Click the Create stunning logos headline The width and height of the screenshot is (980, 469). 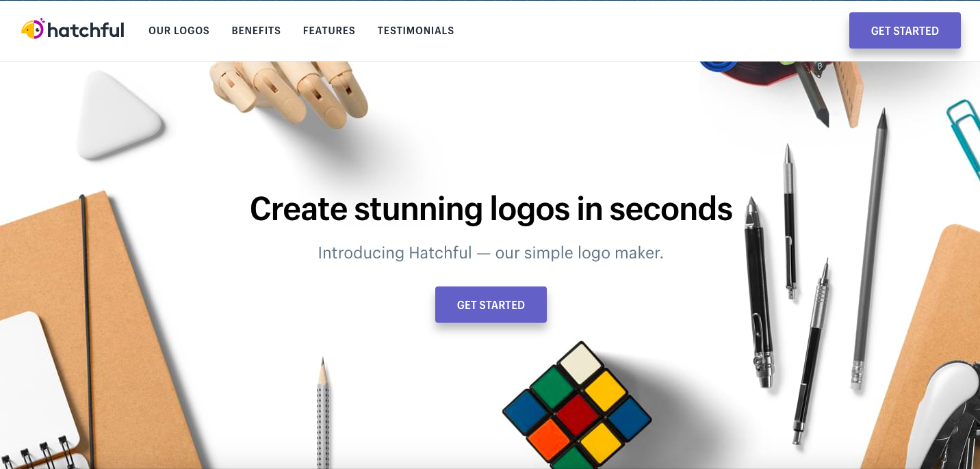coord(491,209)
